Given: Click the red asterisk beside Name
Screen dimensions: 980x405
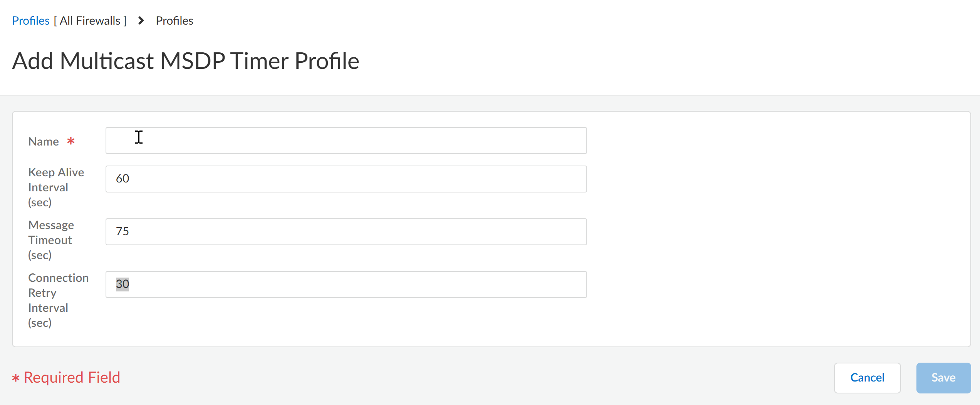Looking at the screenshot, I should pyautogui.click(x=71, y=141).
